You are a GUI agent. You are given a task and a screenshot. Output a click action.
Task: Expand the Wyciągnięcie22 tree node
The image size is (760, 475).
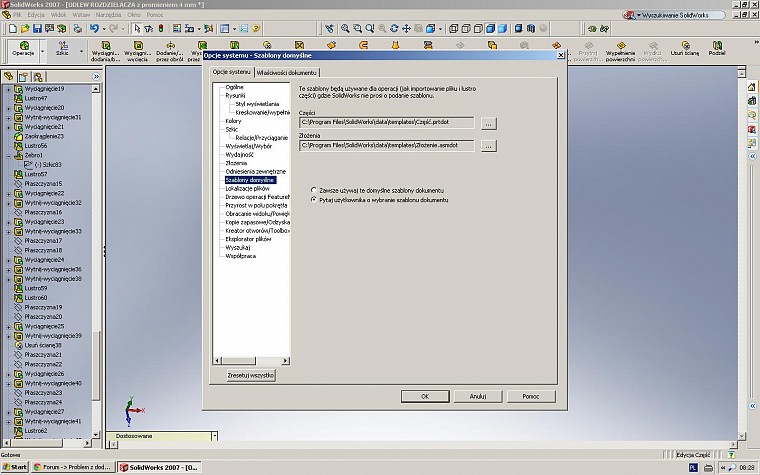coord(8,193)
